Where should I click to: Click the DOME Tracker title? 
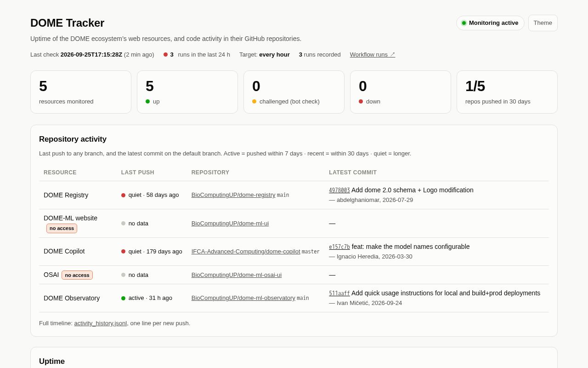click(68, 23)
